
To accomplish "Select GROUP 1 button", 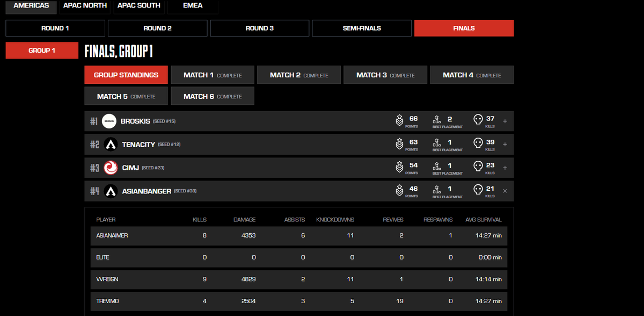I will click(42, 51).
